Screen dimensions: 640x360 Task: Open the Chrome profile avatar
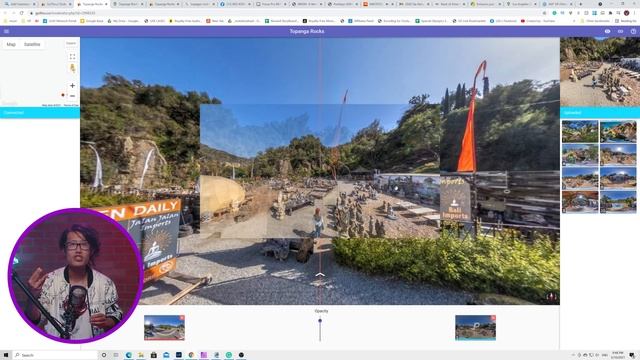pos(626,13)
